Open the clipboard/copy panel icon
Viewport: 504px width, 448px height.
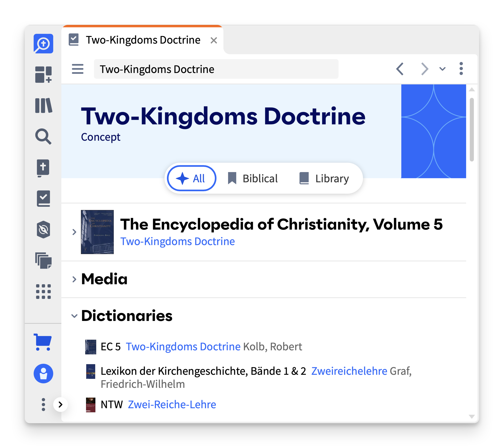pyautogui.click(x=43, y=262)
